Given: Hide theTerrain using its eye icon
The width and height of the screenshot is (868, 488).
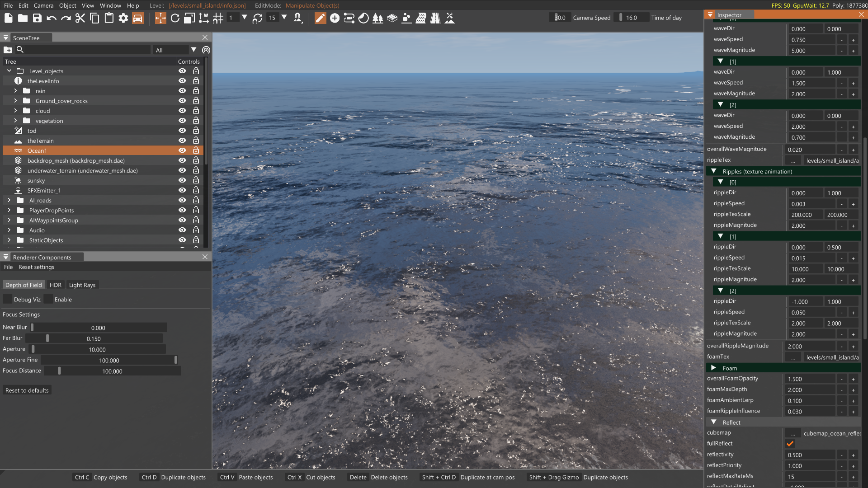Looking at the screenshot, I should pyautogui.click(x=182, y=141).
